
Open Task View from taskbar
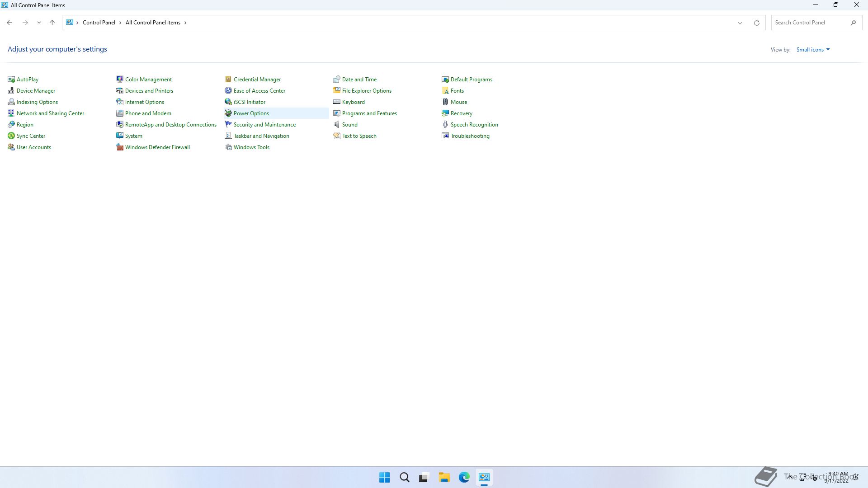(424, 477)
